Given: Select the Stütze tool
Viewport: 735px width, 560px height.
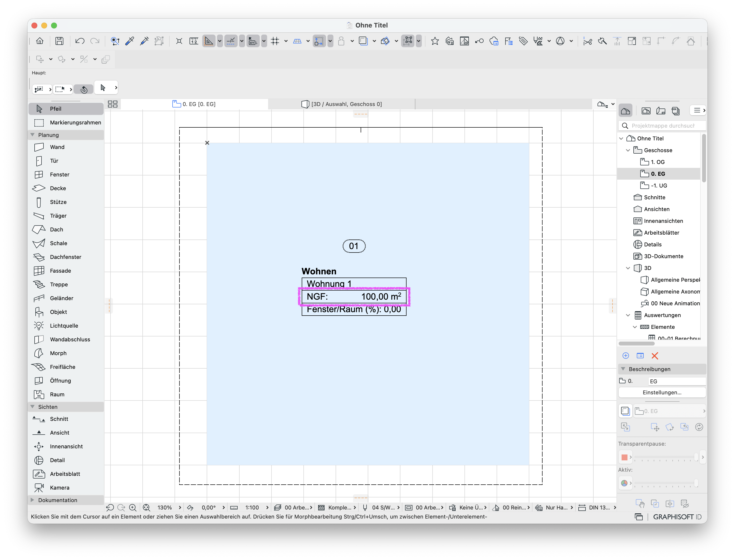Looking at the screenshot, I should tap(66, 202).
